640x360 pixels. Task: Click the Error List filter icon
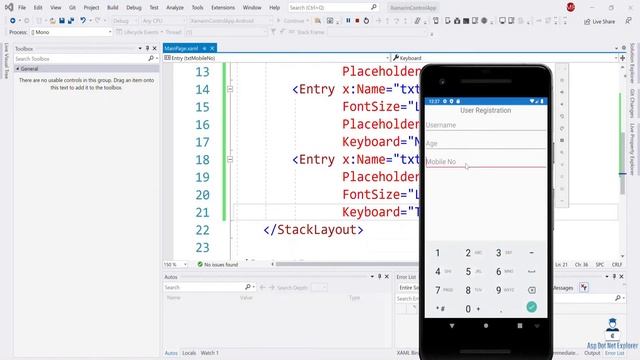[584, 288]
